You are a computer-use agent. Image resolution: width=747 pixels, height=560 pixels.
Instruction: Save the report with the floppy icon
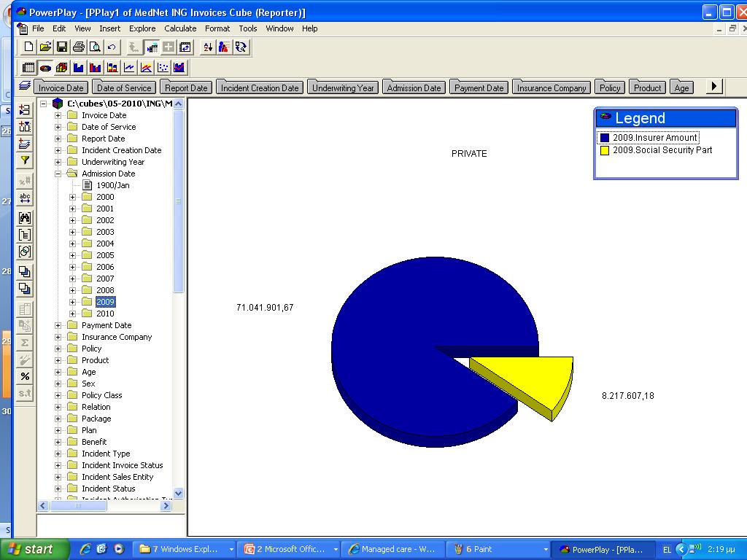pos(62,47)
